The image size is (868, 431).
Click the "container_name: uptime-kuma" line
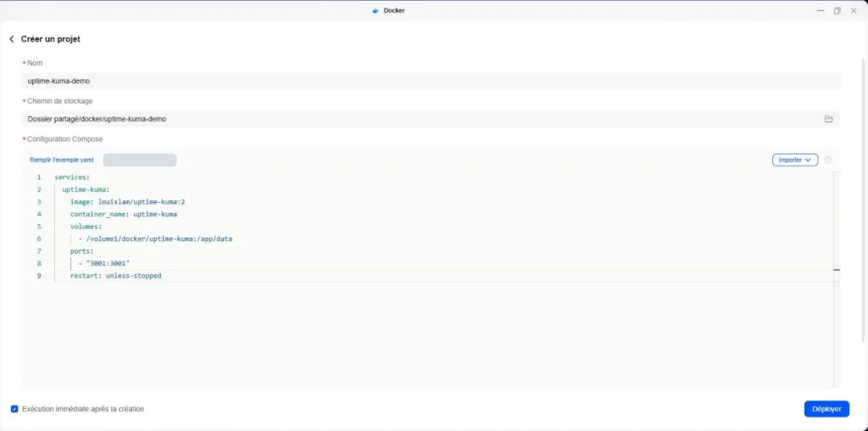click(x=124, y=214)
